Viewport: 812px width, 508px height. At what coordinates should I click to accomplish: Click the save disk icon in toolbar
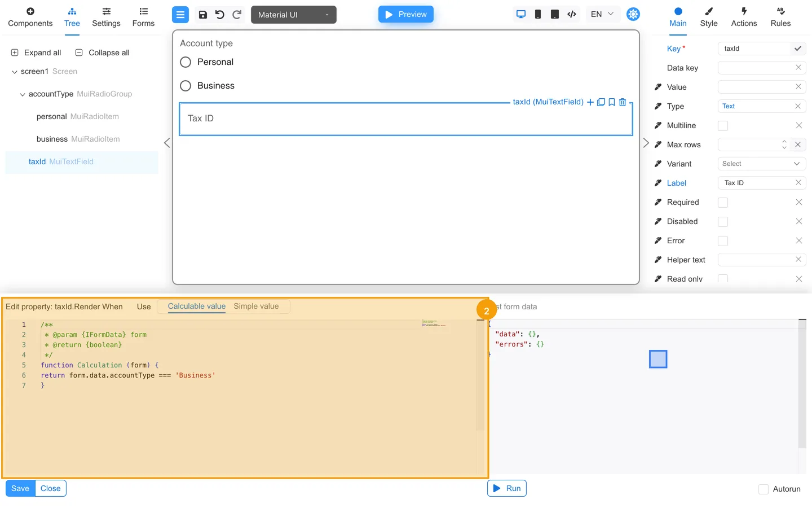point(203,15)
